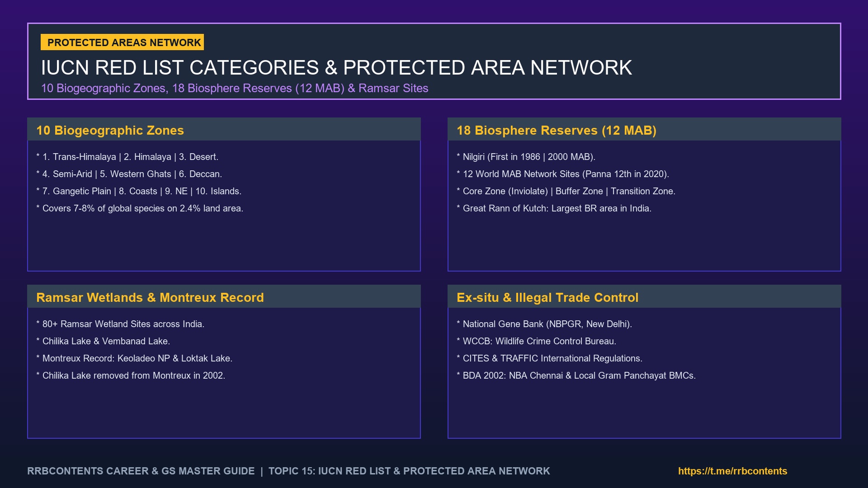
Task: Click the Nilgiri First in 1986 bullet
Action: (x=526, y=157)
